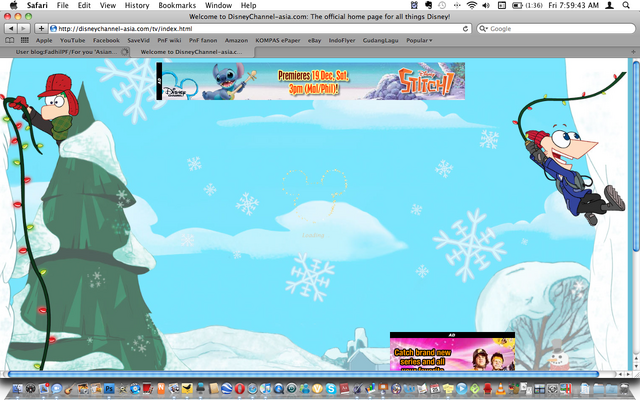Launch Photoshop from the Dock
This screenshot has width=640, height=400.
[x=109, y=389]
